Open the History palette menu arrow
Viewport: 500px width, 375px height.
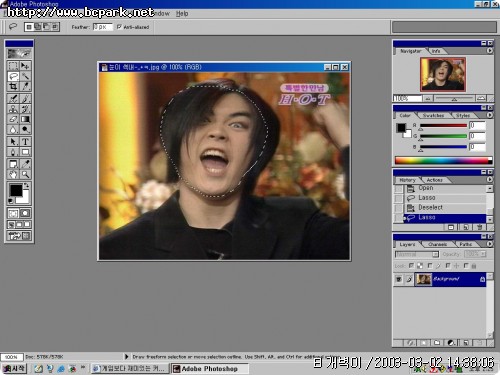coord(489,179)
